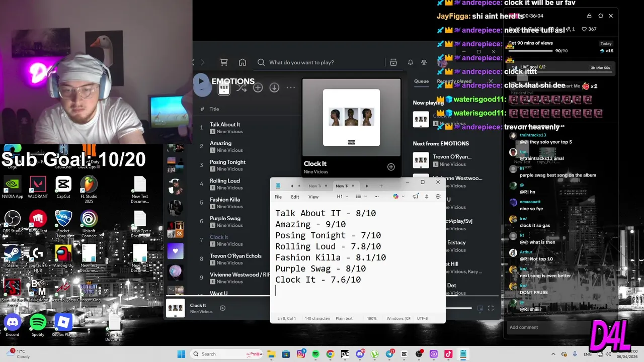Add EMOTIONS album to your library
Viewport: 644px width, 362px height.
tap(258, 87)
